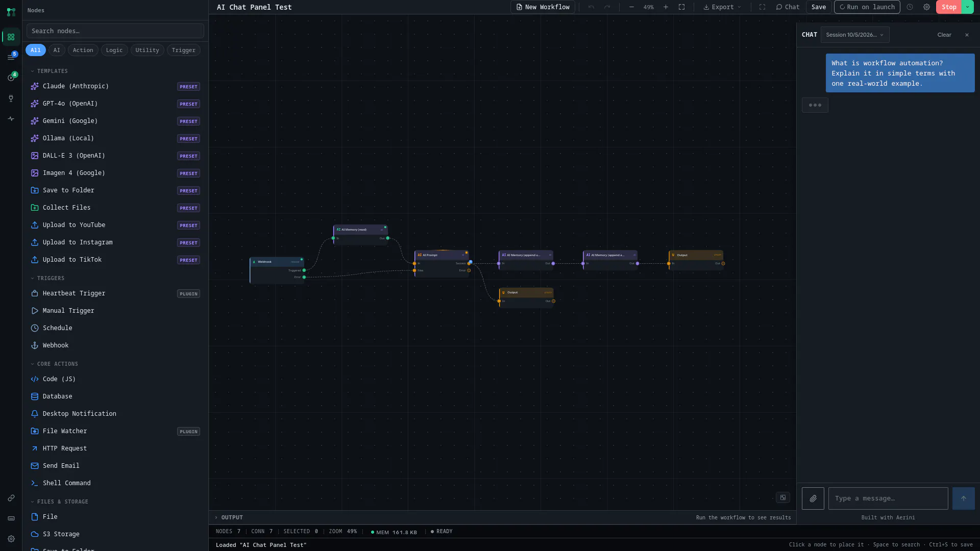This screenshot has width=980, height=551.
Task: Click the fit-to-view icon in toolbar
Action: [681, 7]
